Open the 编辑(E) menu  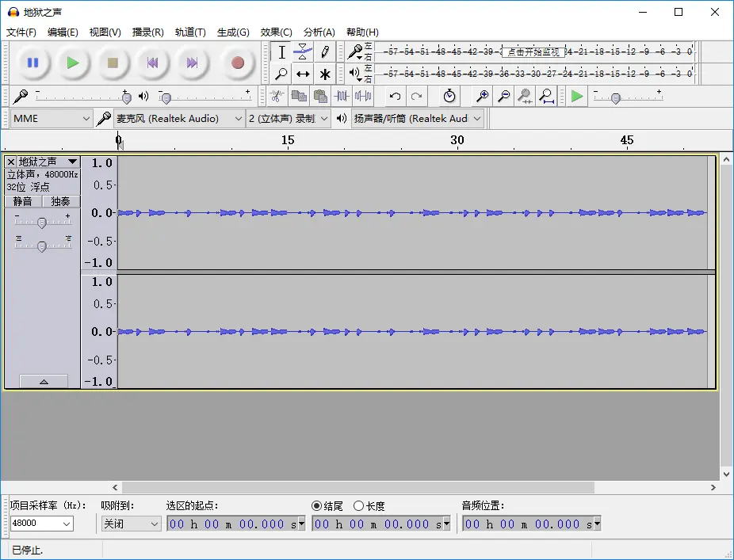(63, 32)
